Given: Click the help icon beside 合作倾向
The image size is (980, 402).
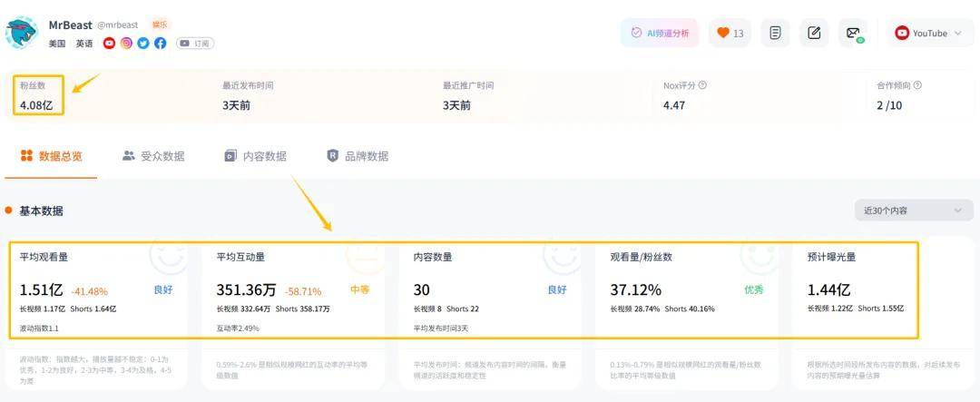Looking at the screenshot, I should coord(917,85).
